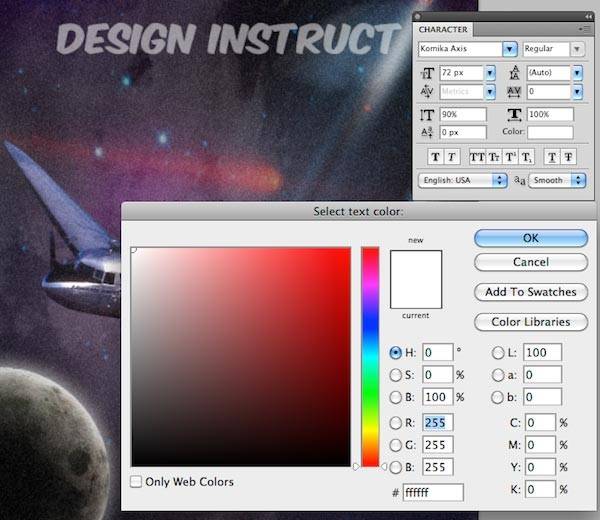The image size is (600, 520).
Task: Enable Only Web Colors checkbox
Action: click(137, 482)
